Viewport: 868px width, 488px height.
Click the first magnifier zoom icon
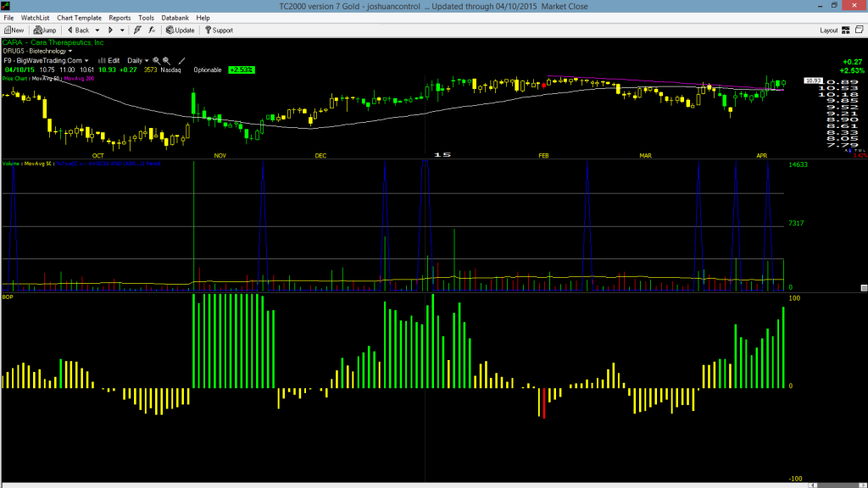(157, 61)
